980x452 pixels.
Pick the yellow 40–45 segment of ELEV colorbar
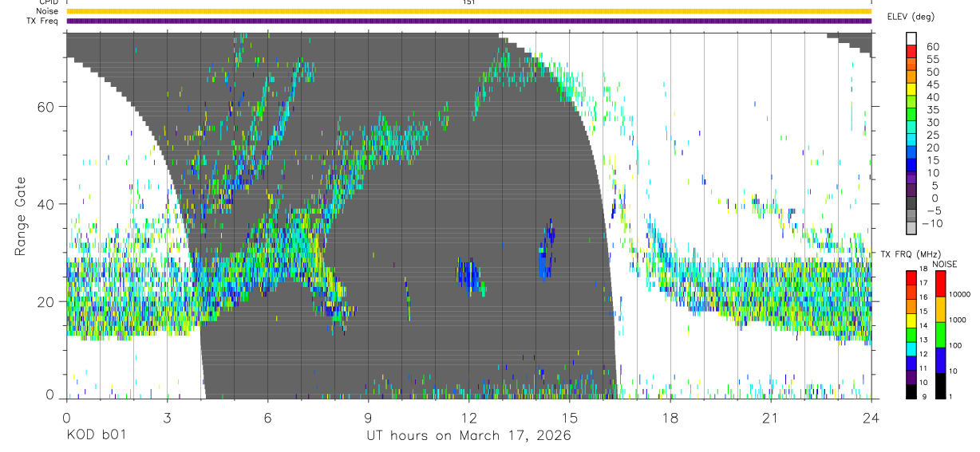911,91
